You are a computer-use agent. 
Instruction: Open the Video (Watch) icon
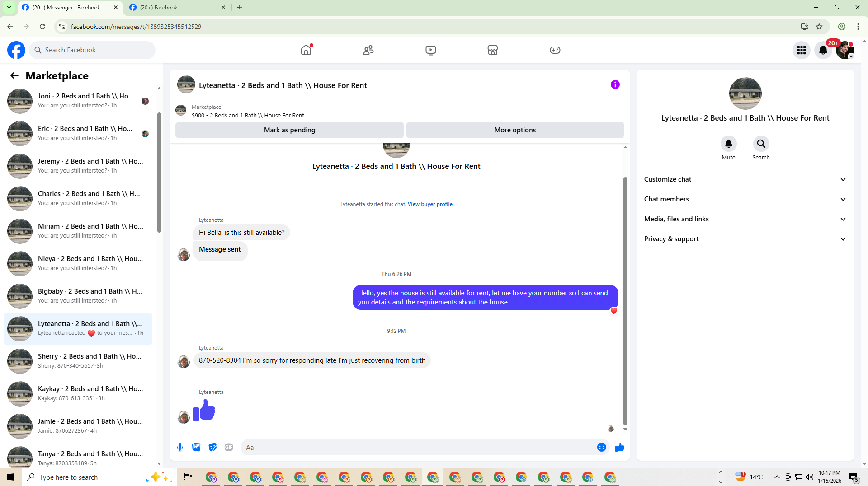(431, 50)
